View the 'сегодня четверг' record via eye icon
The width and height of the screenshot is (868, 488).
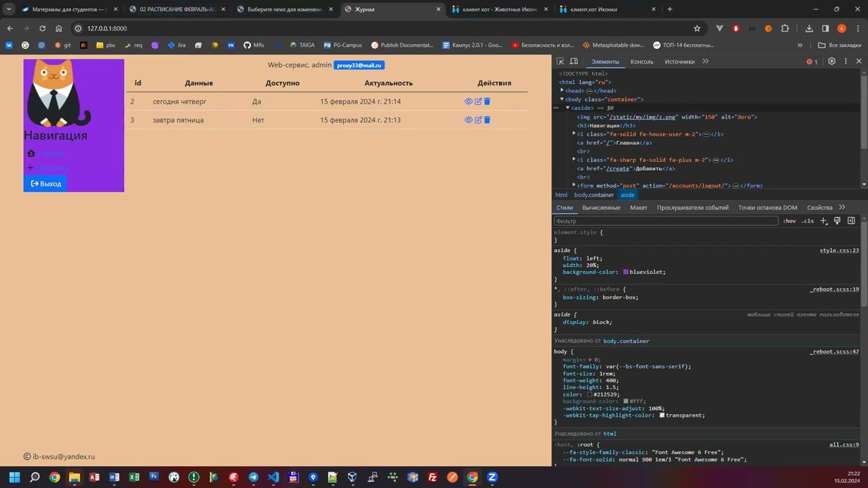[469, 102]
